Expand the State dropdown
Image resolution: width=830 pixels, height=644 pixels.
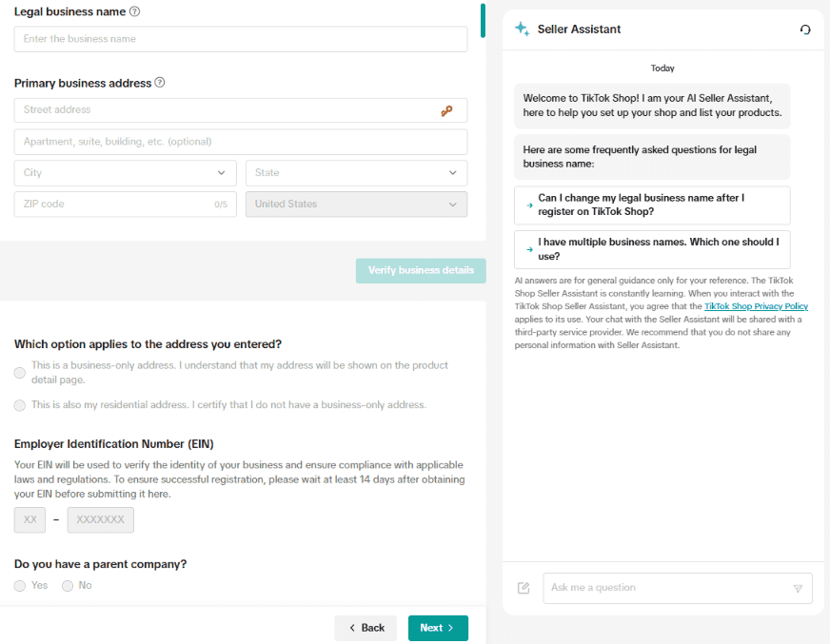[x=356, y=173]
